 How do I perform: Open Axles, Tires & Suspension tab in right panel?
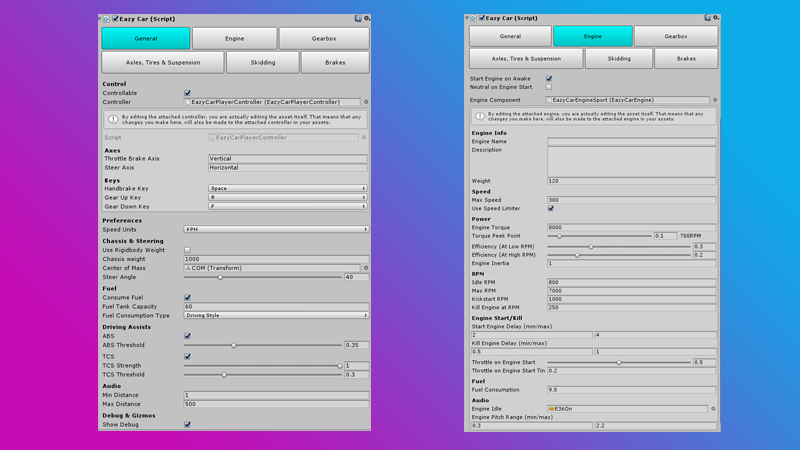526,59
